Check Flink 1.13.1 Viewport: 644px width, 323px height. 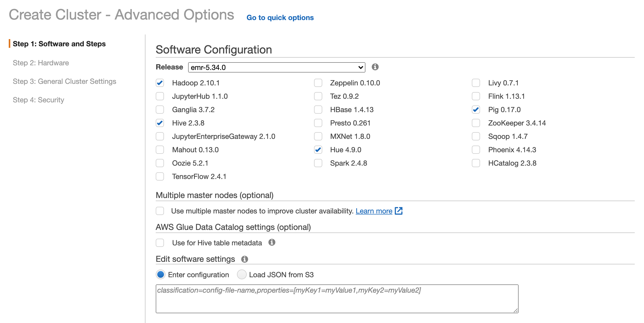(476, 96)
